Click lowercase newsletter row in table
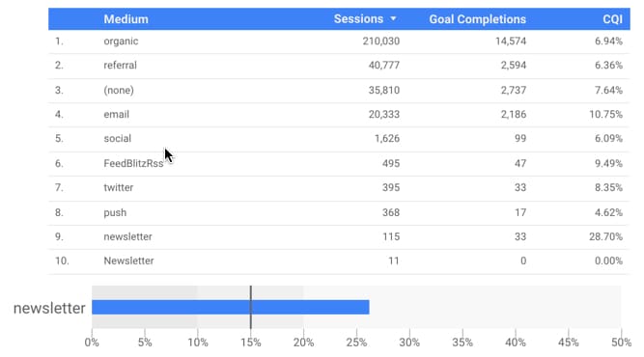 pos(339,236)
